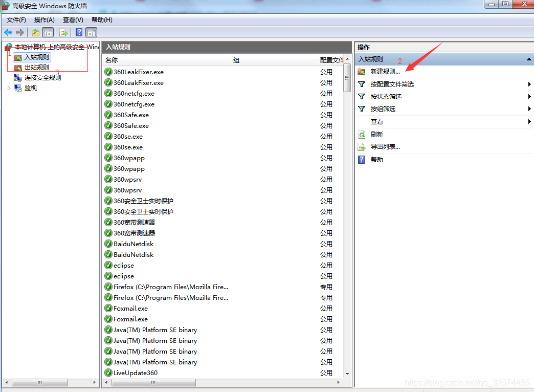534x392 pixels.
Task: Click the enabled icon of first BaiduNetdisk rule
Action: (x=108, y=244)
